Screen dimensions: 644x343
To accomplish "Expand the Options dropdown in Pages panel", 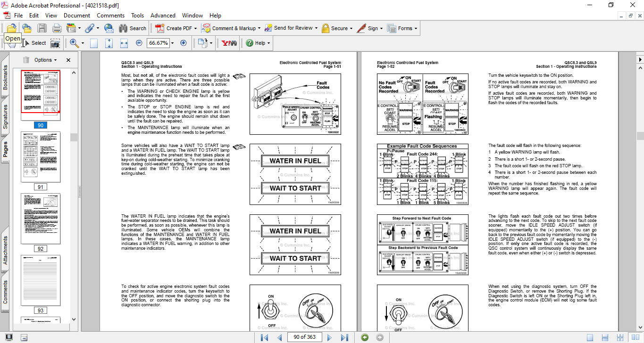I will tap(45, 60).
